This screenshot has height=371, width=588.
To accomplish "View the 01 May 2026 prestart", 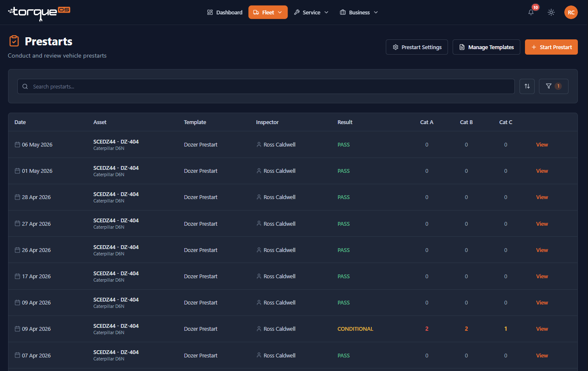I will tap(542, 171).
